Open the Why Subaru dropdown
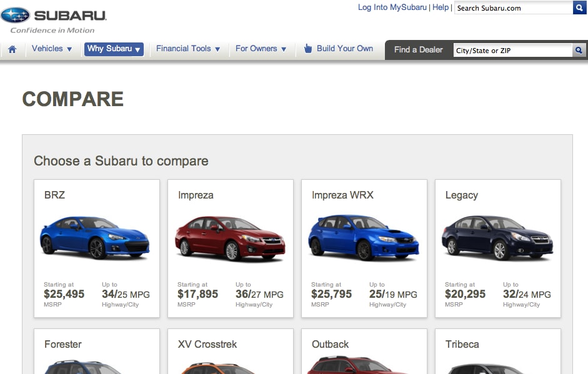Image resolution: width=588 pixels, height=374 pixels. click(x=114, y=49)
